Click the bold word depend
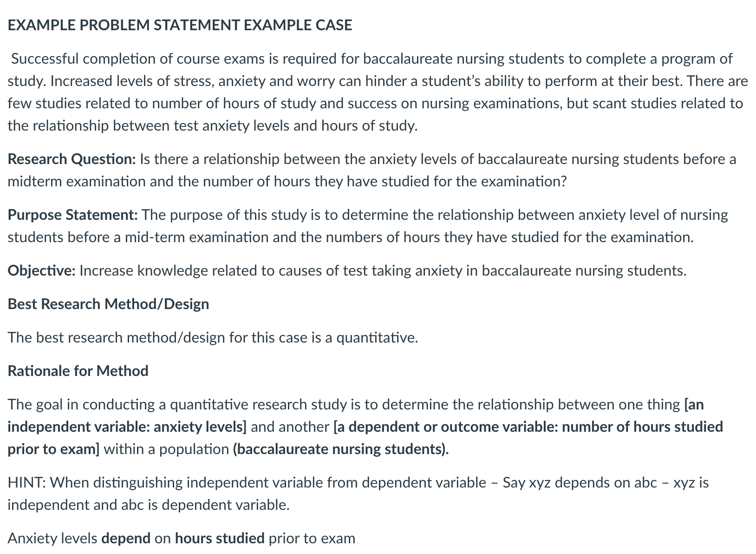The height and width of the screenshot is (554, 756). coord(126,539)
